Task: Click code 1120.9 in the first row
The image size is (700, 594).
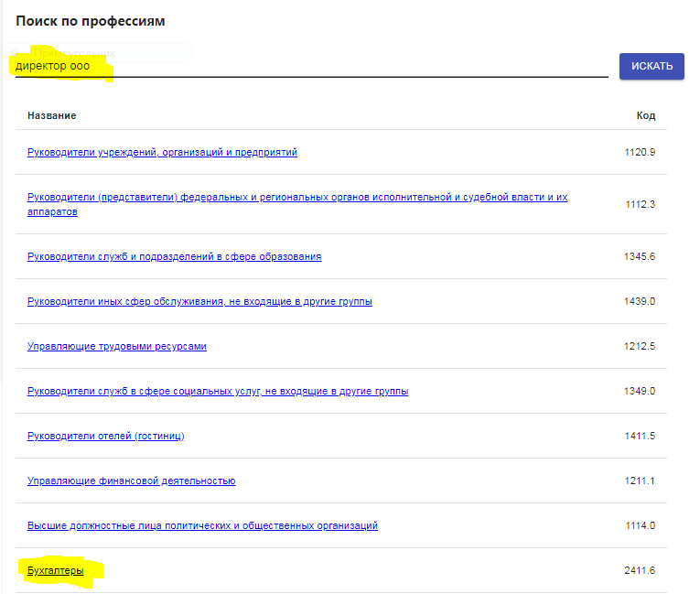Action: point(639,152)
